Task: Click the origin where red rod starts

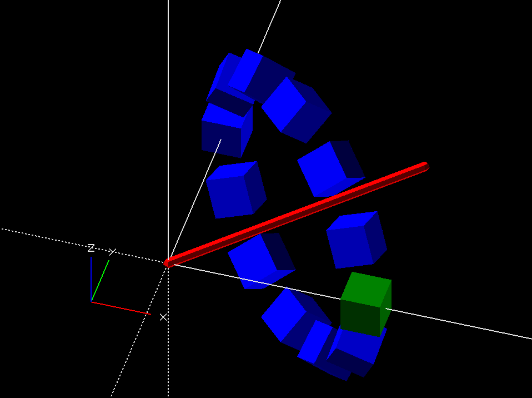Action: click(x=168, y=263)
